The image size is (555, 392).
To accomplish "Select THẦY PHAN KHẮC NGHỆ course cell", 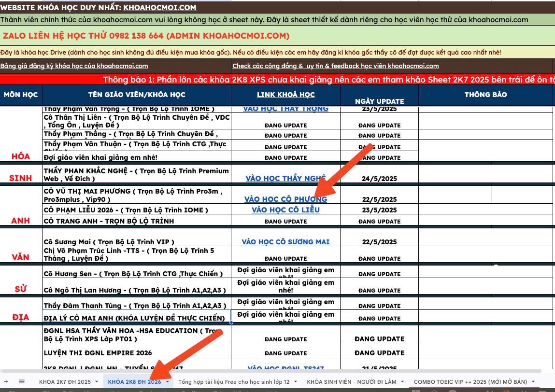I will 137,174.
